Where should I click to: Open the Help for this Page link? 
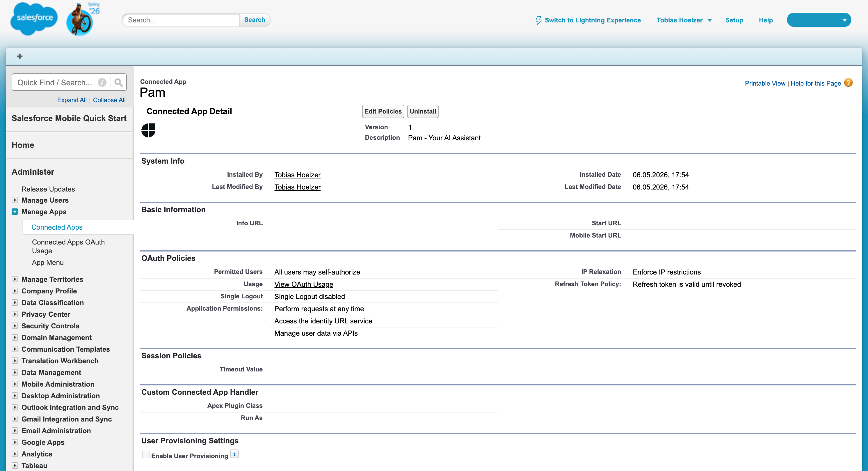(x=816, y=83)
